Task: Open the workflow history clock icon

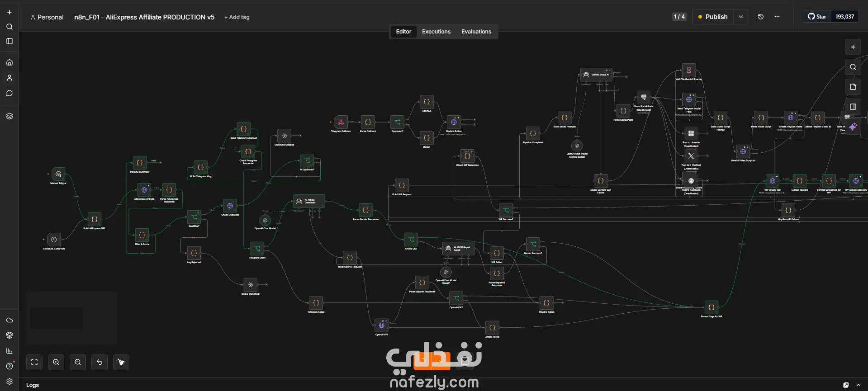Action: [761, 17]
